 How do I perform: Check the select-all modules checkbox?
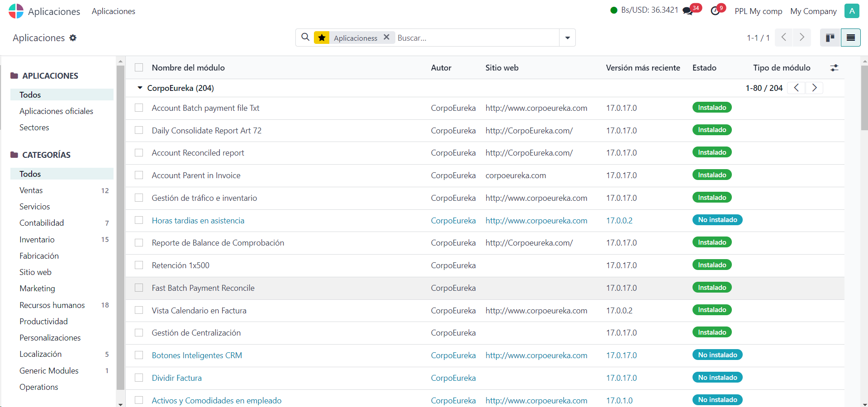click(x=139, y=68)
